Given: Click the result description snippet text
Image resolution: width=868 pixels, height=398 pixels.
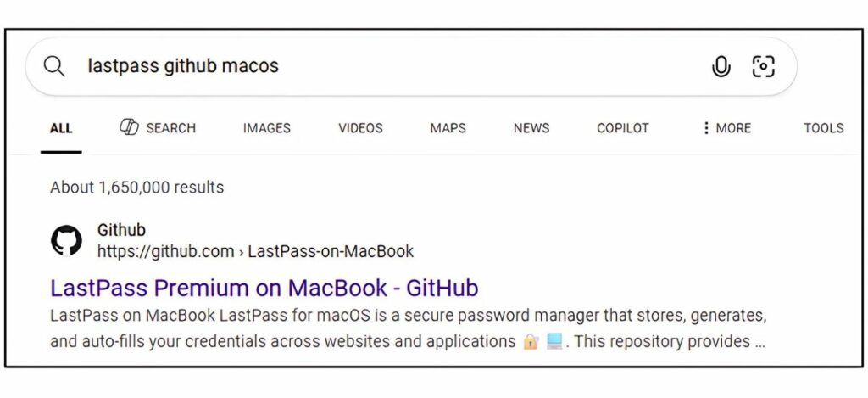Looking at the screenshot, I should [x=408, y=328].
